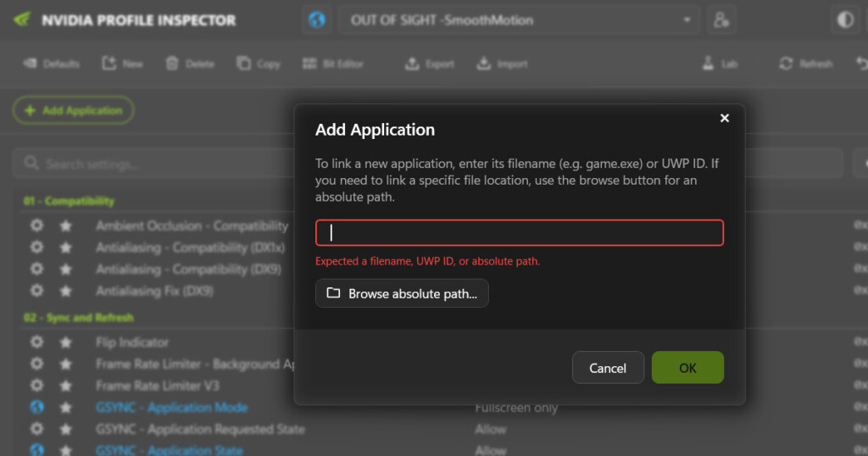Click the 01 - Compatibility section header
The image size is (868, 456).
click(x=70, y=201)
